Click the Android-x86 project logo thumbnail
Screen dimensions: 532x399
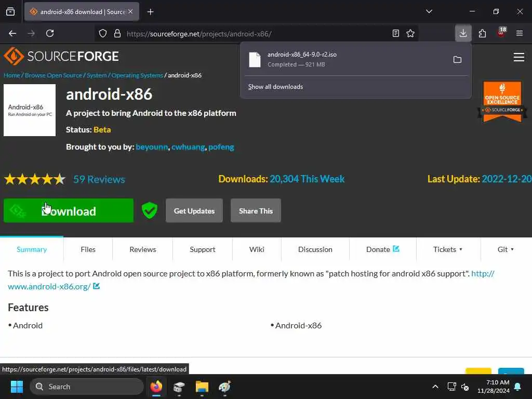click(30, 110)
